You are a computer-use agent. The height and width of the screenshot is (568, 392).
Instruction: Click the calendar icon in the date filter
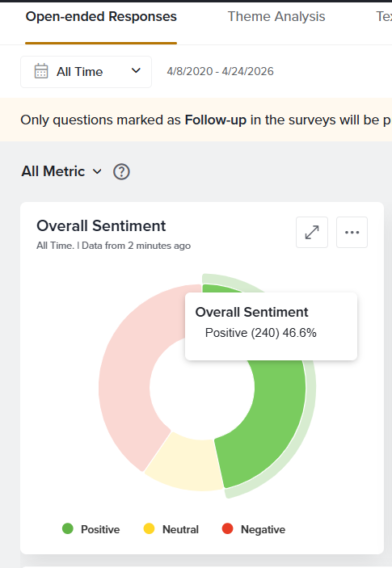(x=41, y=71)
